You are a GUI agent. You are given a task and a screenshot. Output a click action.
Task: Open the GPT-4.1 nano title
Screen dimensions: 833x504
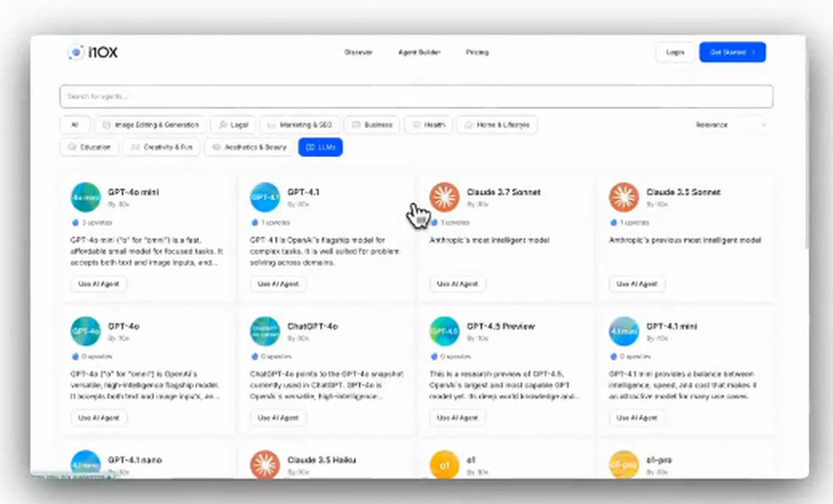(x=135, y=460)
